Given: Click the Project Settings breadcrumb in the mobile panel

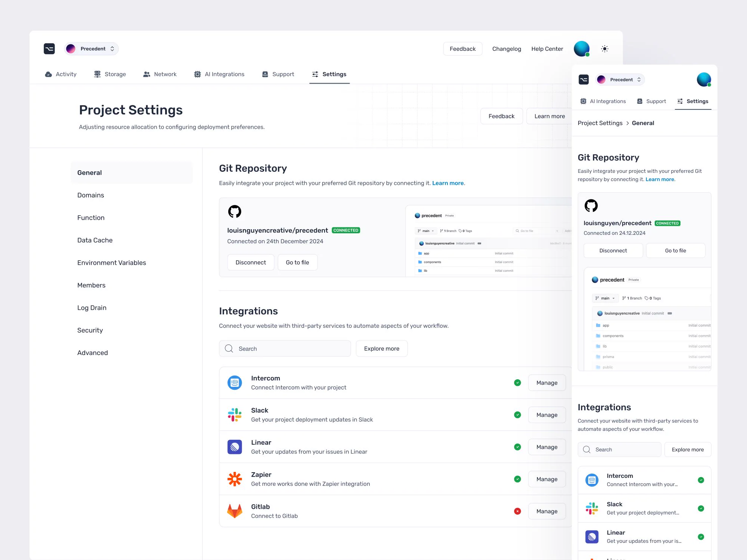Looking at the screenshot, I should (600, 123).
